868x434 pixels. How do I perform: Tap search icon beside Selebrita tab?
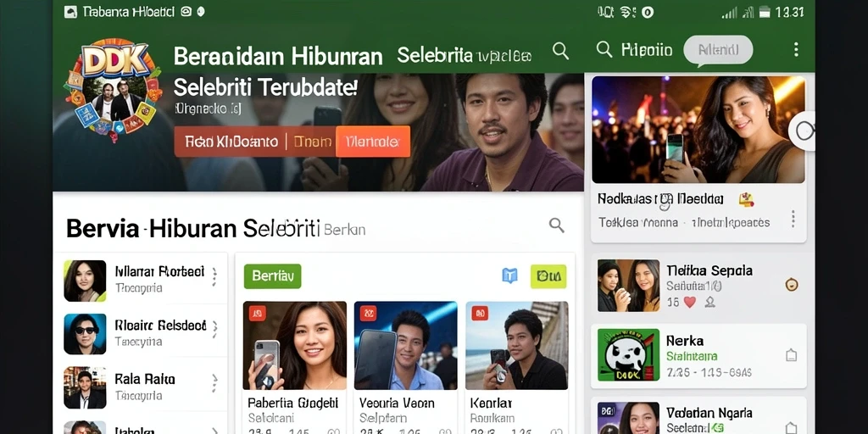pyautogui.click(x=561, y=51)
